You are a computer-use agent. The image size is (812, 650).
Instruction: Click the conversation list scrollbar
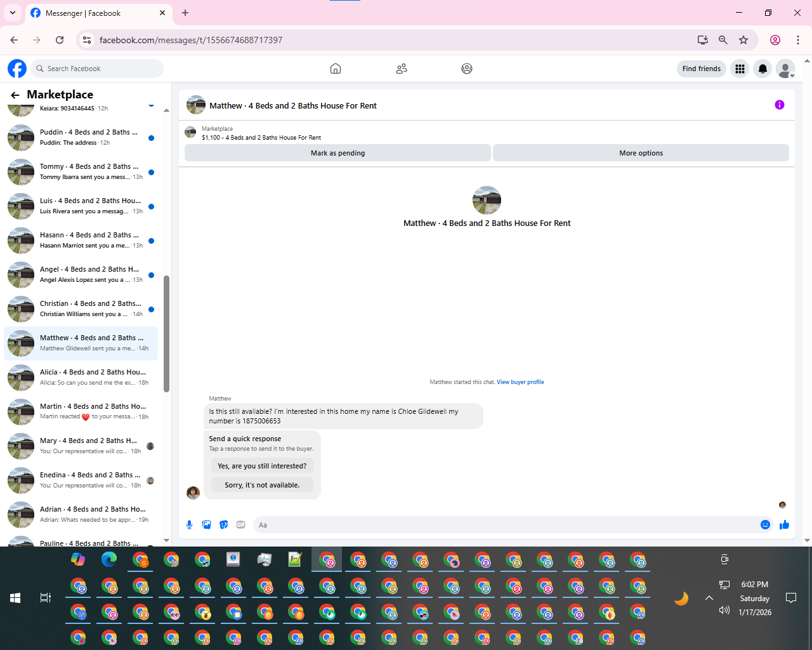coord(166,333)
